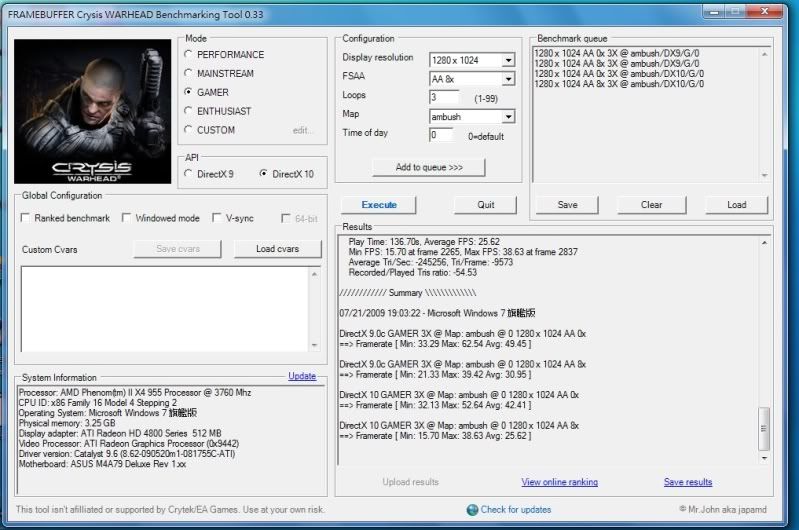The image size is (799, 530).
Task: Enable the V-sync checkbox
Action: tap(217, 218)
